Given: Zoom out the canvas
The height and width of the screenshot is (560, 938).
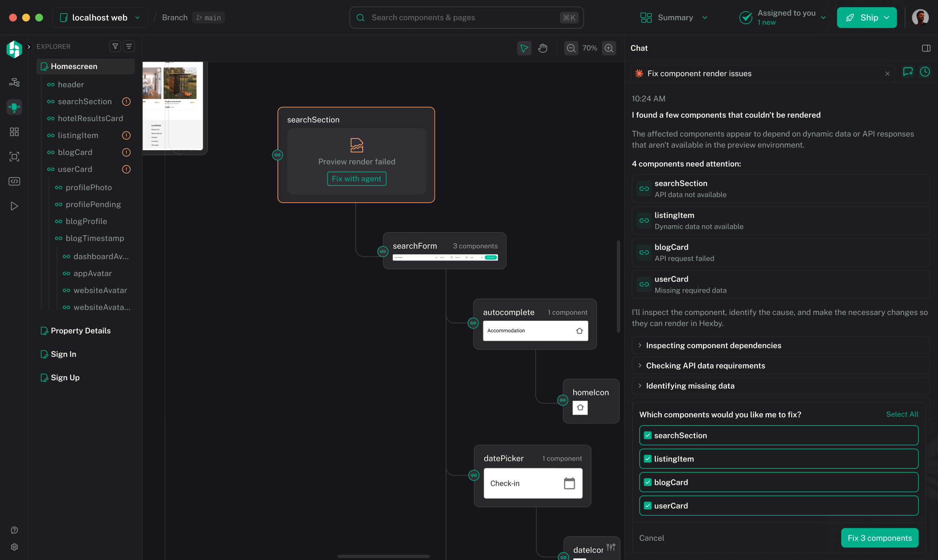Looking at the screenshot, I should (571, 48).
